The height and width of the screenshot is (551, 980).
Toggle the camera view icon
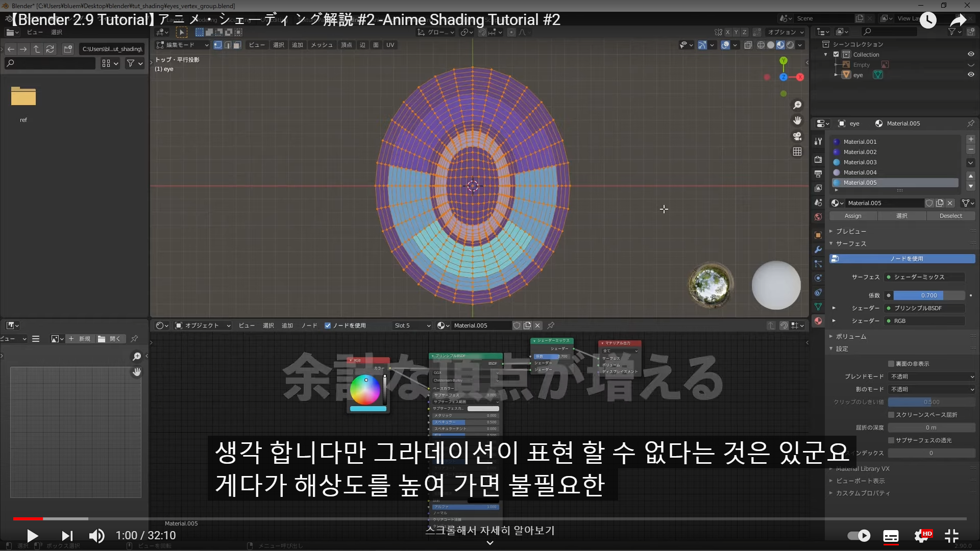click(797, 136)
